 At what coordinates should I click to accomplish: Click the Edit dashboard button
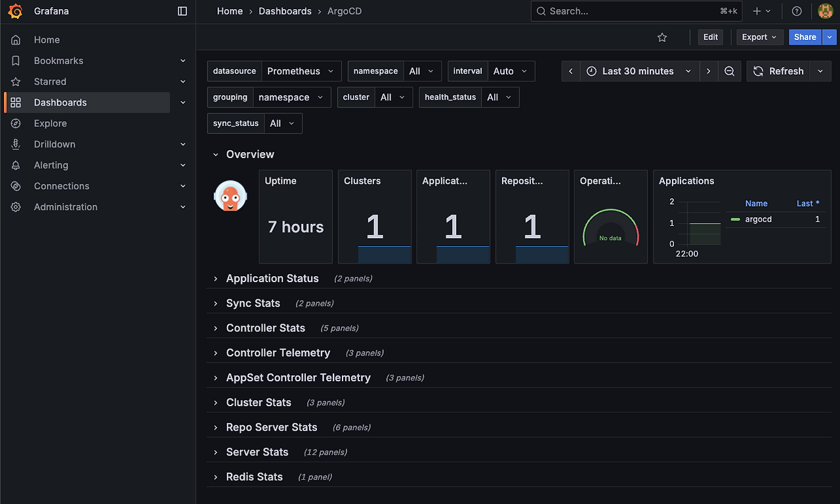711,37
